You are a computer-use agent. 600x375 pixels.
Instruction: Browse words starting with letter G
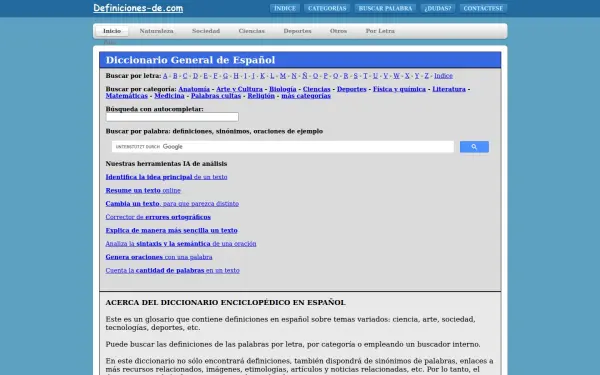225,76
